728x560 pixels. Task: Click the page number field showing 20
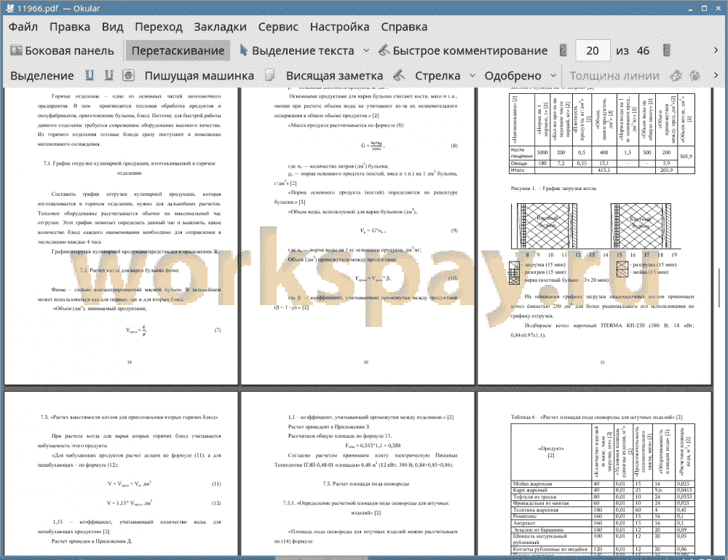pyautogui.click(x=593, y=51)
